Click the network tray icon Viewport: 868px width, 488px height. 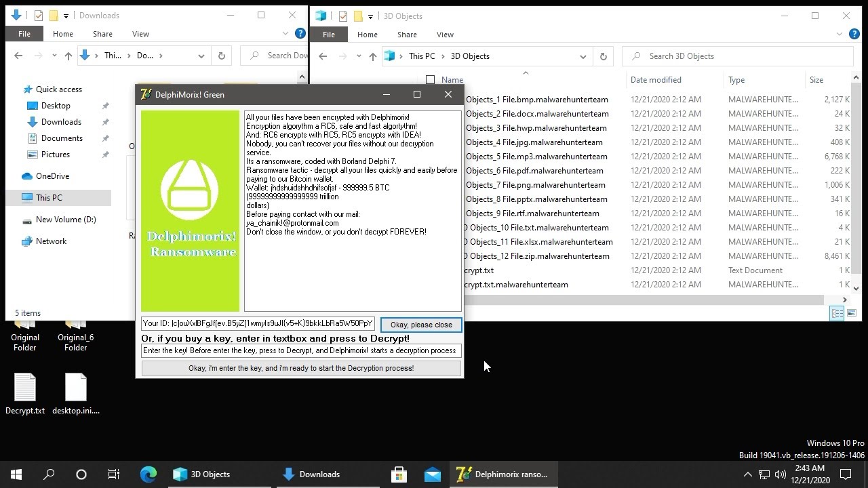(x=764, y=474)
